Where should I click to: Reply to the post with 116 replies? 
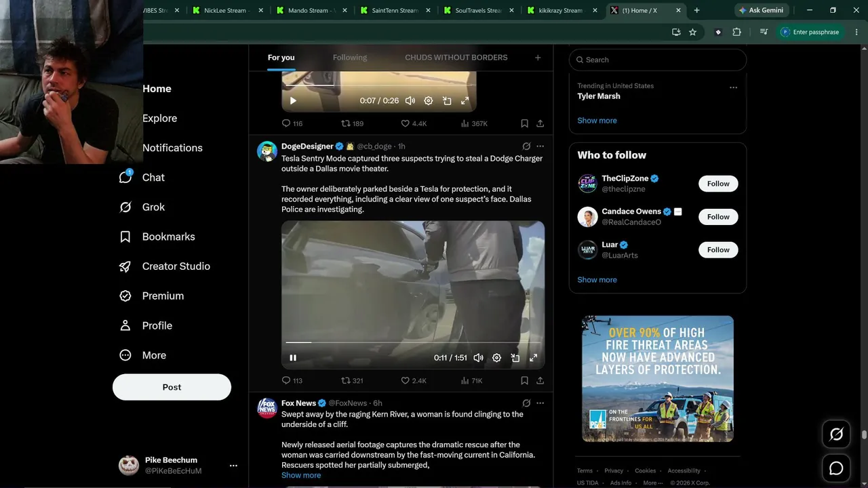[292, 123]
